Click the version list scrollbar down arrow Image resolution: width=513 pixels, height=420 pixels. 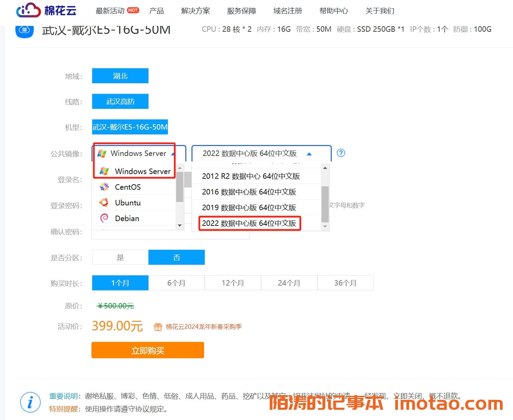click(325, 227)
